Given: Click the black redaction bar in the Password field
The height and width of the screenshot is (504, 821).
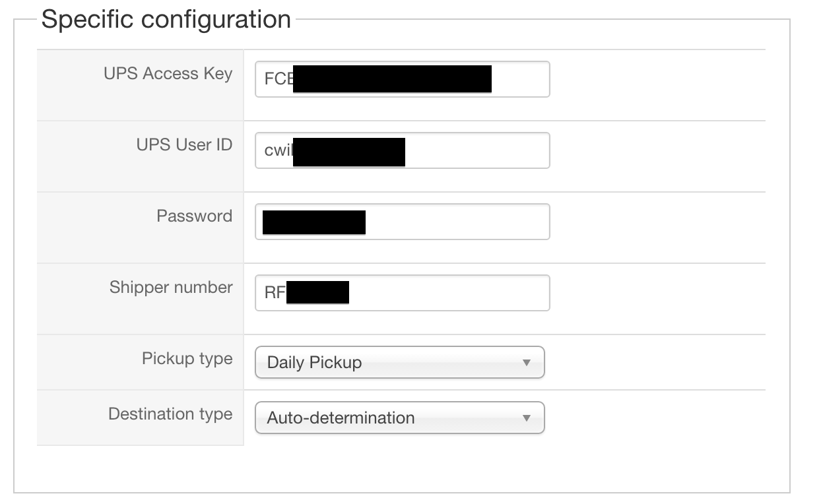Looking at the screenshot, I should pos(313,222).
